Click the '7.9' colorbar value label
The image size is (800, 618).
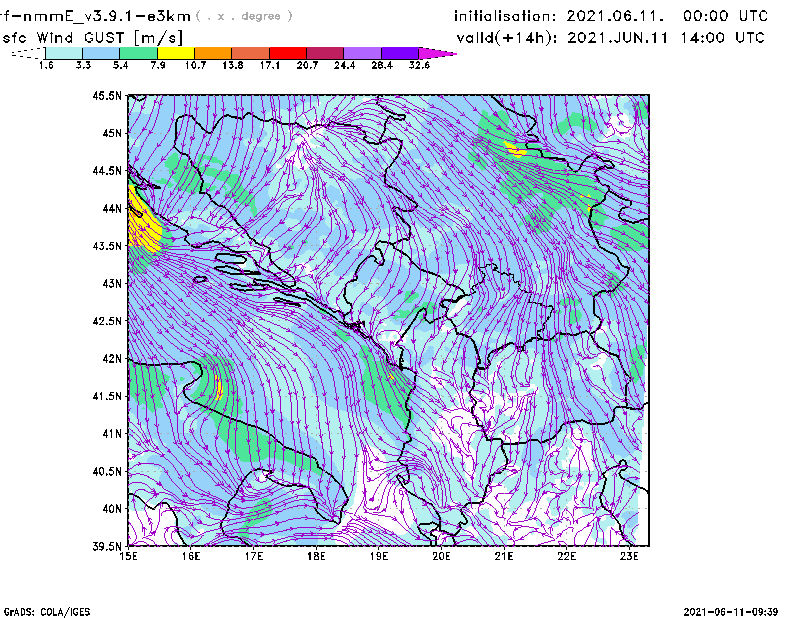[x=158, y=65]
